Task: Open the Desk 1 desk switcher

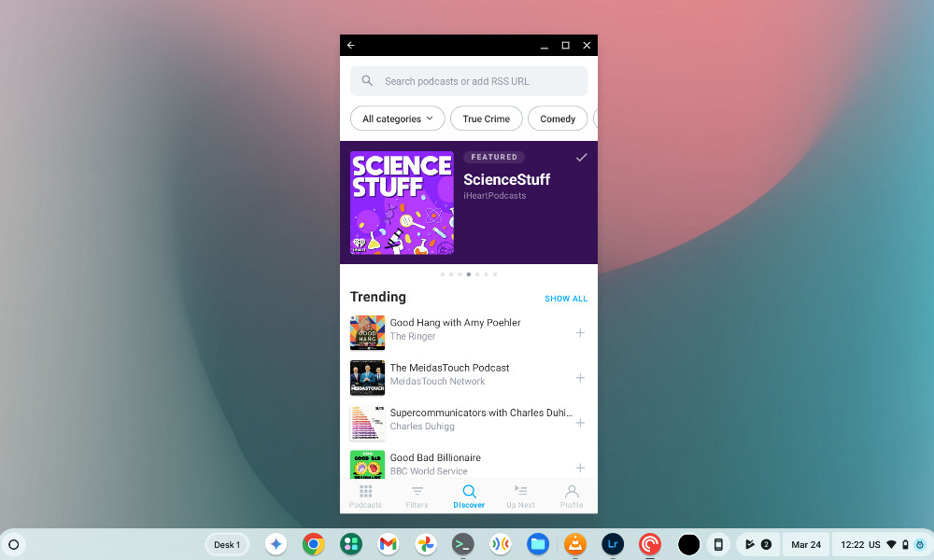Action: [227, 544]
